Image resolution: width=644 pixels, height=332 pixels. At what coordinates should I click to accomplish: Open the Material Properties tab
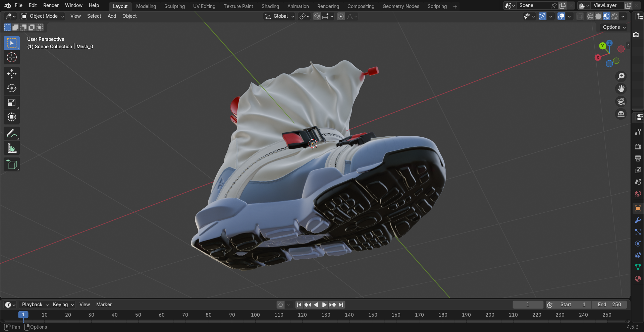[x=638, y=279]
